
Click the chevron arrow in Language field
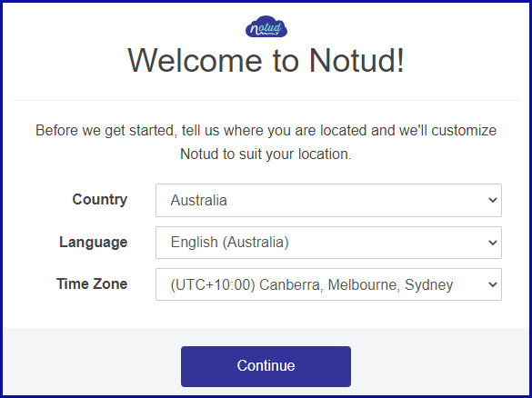[493, 243]
